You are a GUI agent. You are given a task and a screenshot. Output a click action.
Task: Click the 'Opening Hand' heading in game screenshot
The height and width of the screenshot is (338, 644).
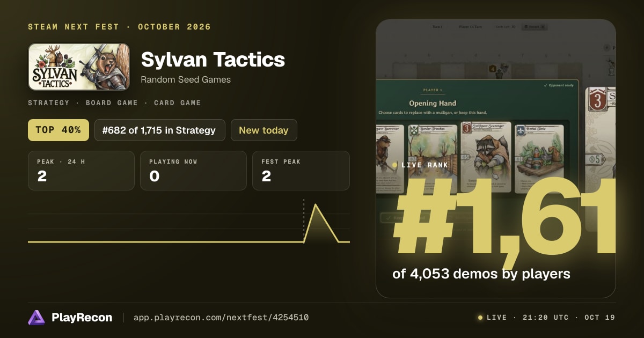tap(433, 103)
